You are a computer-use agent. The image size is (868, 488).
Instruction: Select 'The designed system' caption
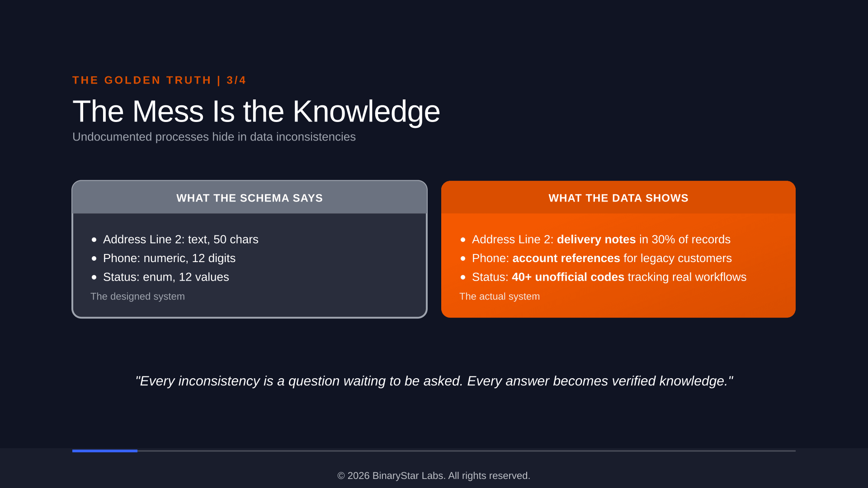(x=137, y=296)
